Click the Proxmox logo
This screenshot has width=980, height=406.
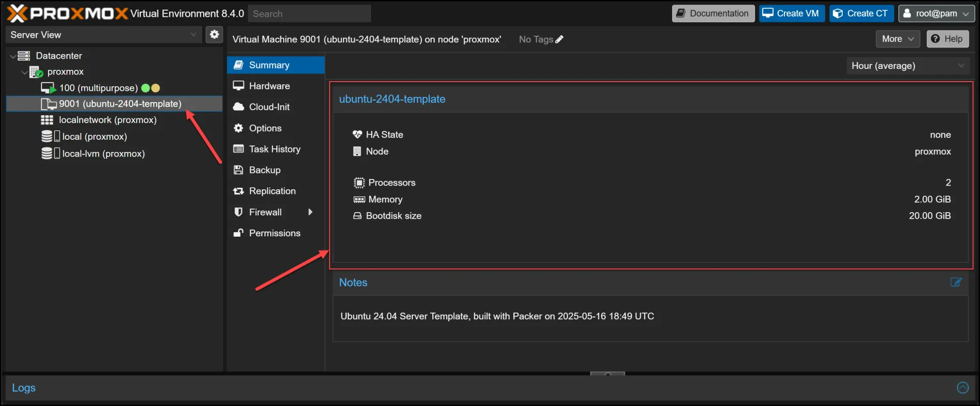[x=67, y=13]
